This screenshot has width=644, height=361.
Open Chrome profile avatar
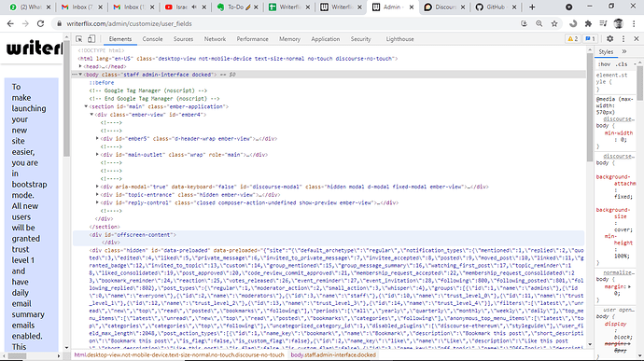[x=619, y=24]
